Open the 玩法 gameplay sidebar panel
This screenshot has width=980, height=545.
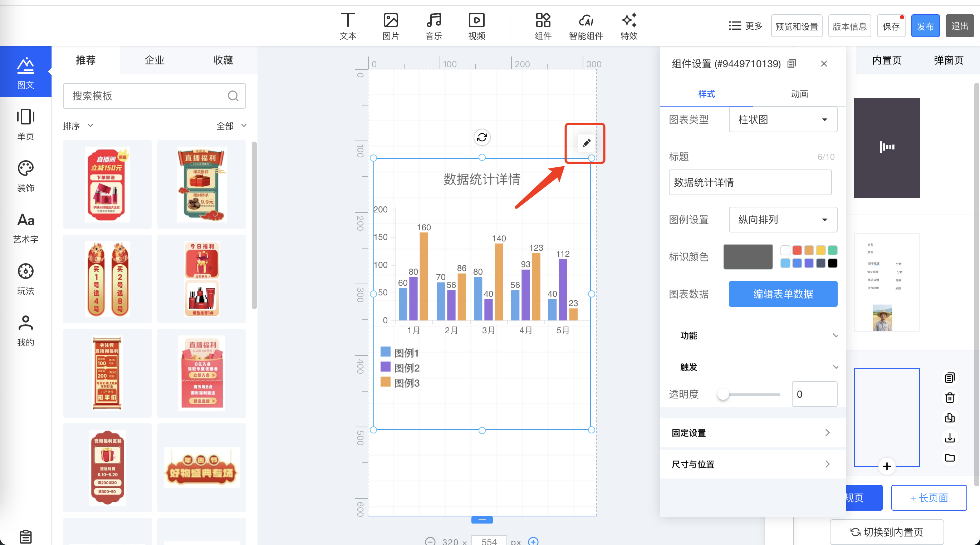click(25, 279)
